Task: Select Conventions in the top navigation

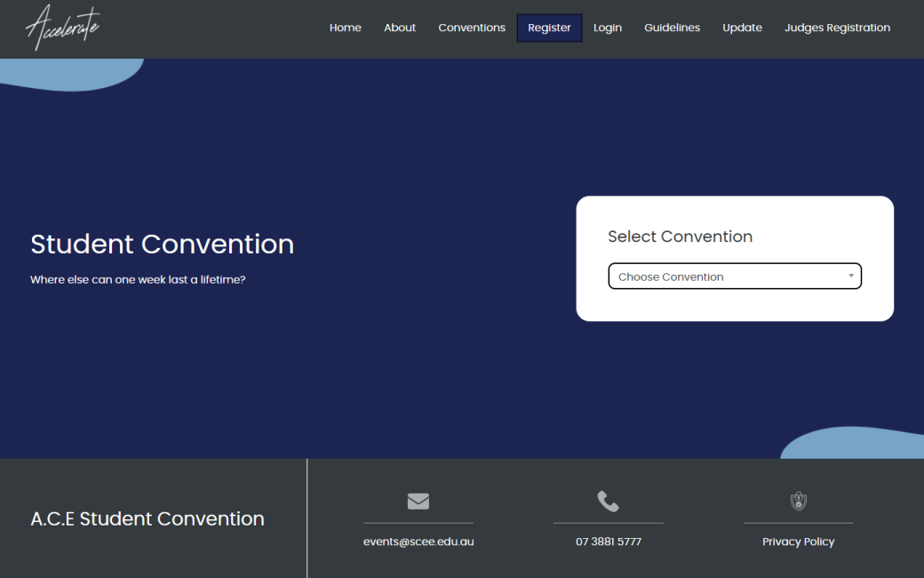Action: coord(472,28)
